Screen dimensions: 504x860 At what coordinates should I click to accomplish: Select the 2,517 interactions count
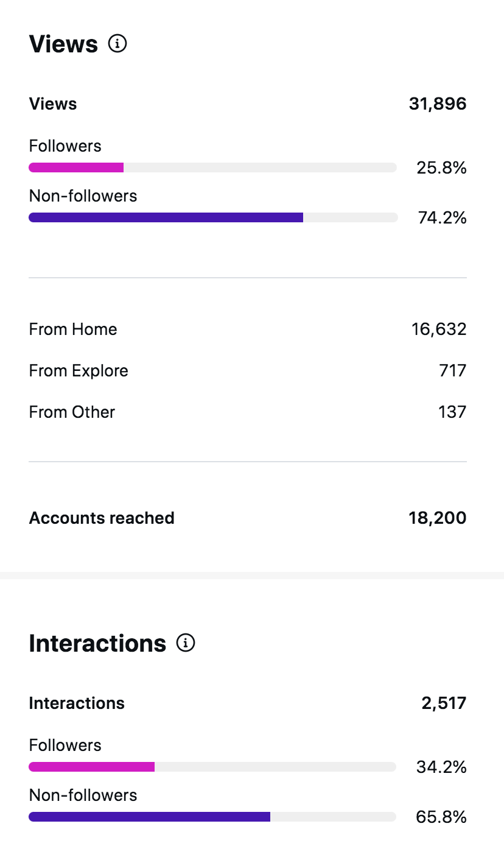click(444, 703)
